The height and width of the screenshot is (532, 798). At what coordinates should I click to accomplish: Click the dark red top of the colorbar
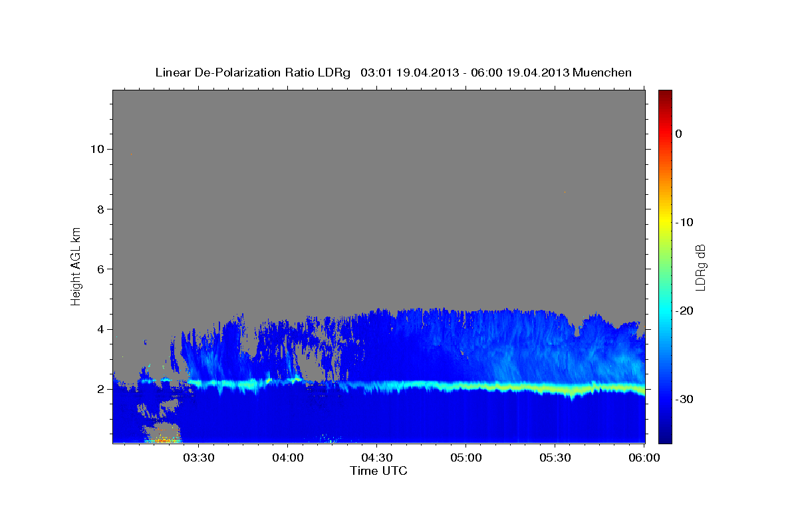[x=665, y=94]
